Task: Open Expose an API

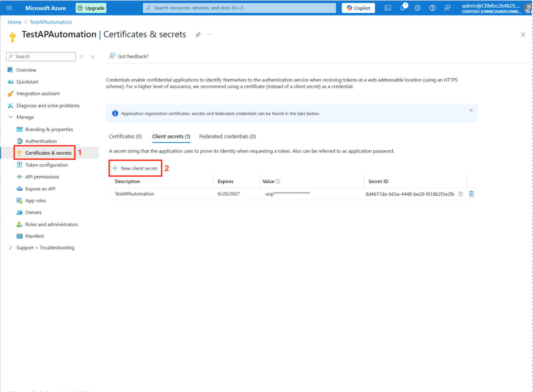Action: click(x=40, y=189)
